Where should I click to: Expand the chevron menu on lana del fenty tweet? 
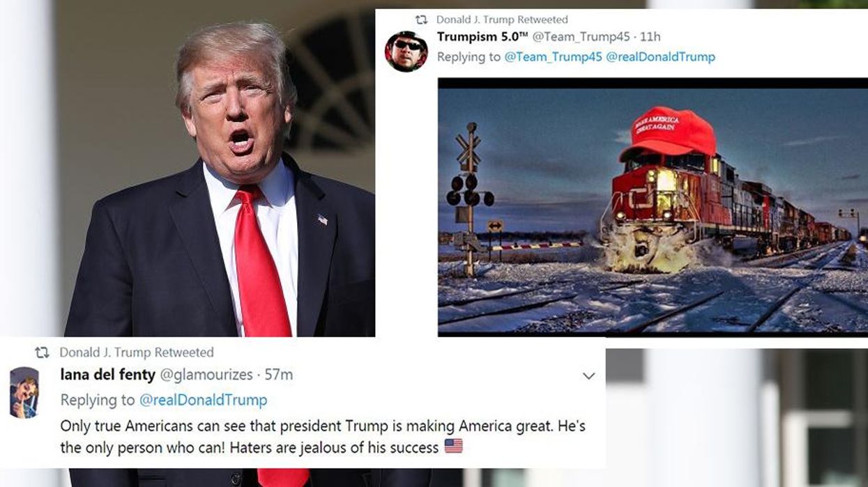(x=588, y=376)
